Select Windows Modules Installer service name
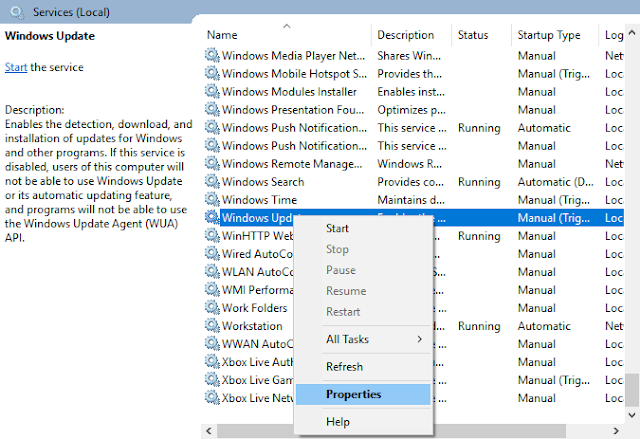The width and height of the screenshot is (640, 439). click(289, 92)
